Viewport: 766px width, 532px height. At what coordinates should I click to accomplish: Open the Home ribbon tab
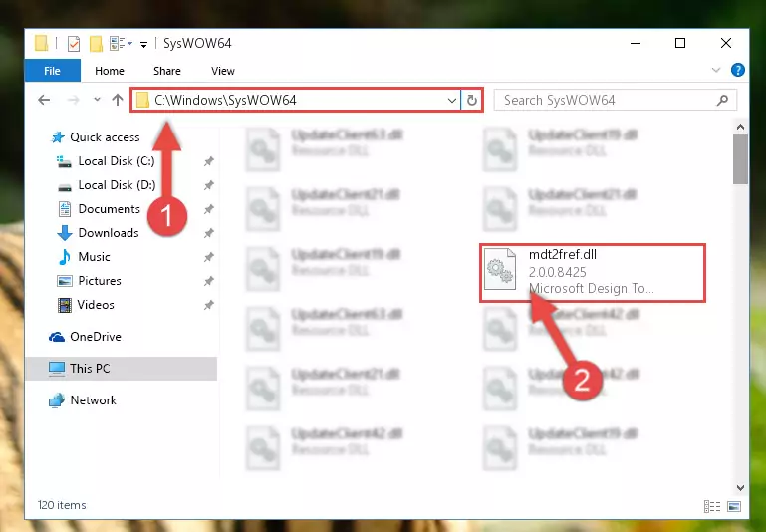coord(110,71)
